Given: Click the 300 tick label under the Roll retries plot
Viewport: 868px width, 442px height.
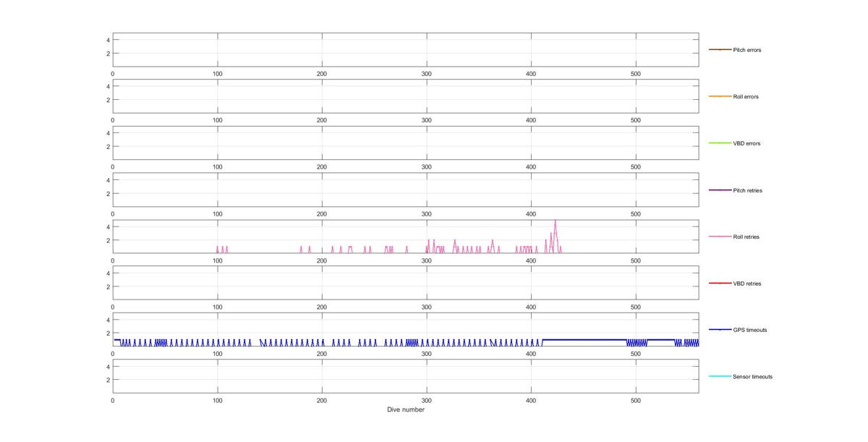Looking at the screenshot, I should 427,260.
